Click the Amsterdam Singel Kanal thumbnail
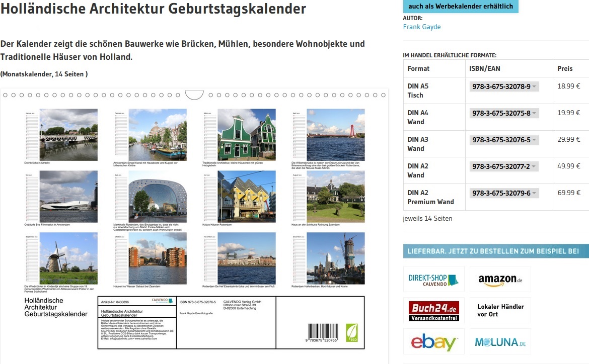This screenshot has width=589, height=364. [x=158, y=135]
